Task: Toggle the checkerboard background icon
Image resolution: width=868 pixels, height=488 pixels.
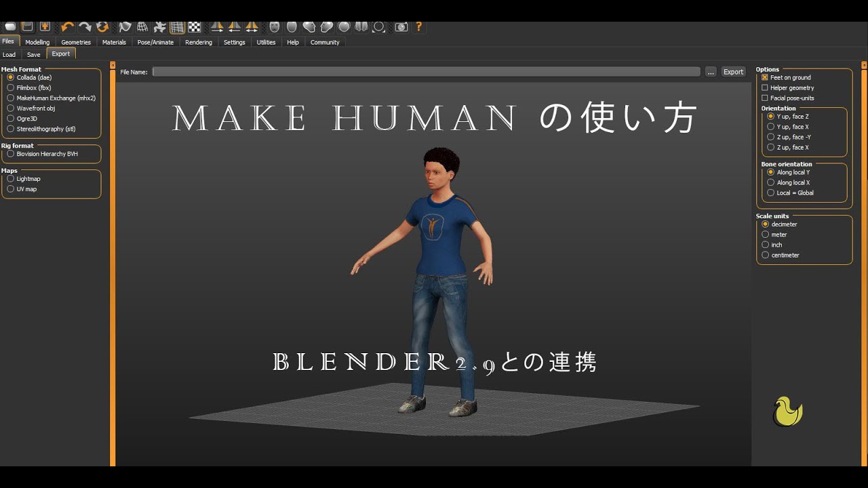Action: 195,26
